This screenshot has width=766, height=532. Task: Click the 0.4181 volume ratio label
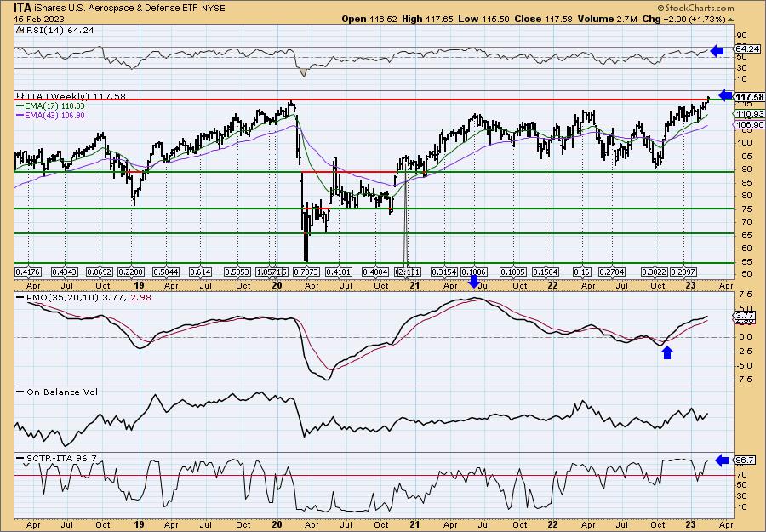(340, 272)
